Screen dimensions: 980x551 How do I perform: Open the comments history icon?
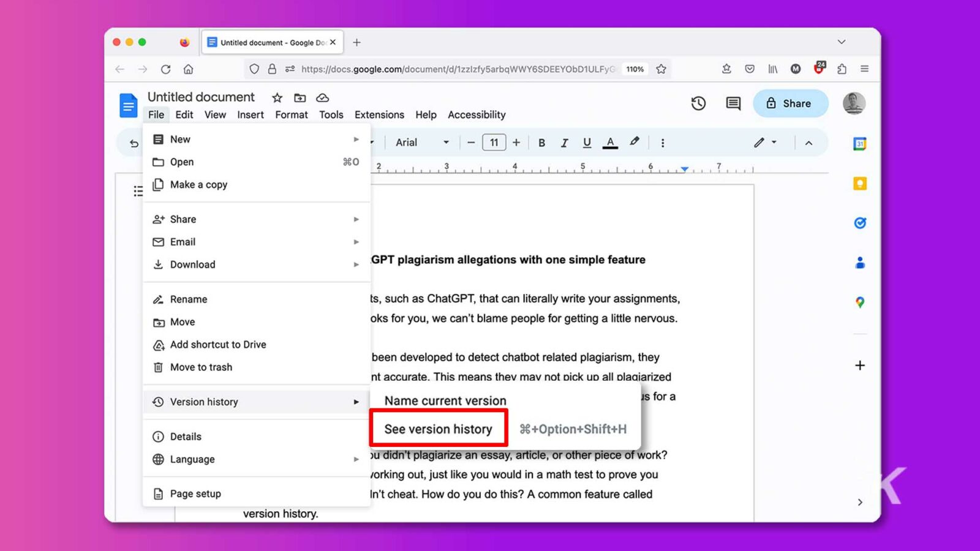point(733,103)
